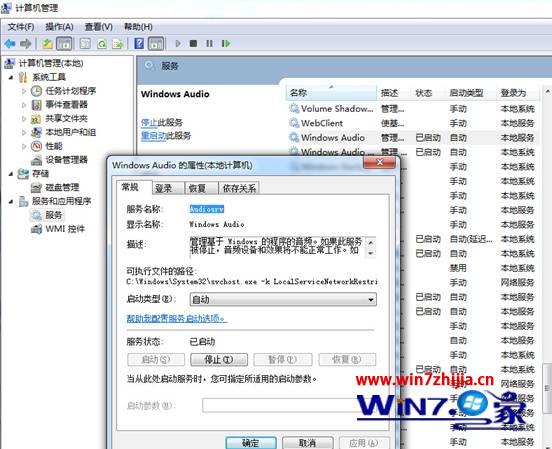The height and width of the screenshot is (449, 552).
Task: Click the Stop service square icon
Action: pyautogui.click(x=193, y=43)
